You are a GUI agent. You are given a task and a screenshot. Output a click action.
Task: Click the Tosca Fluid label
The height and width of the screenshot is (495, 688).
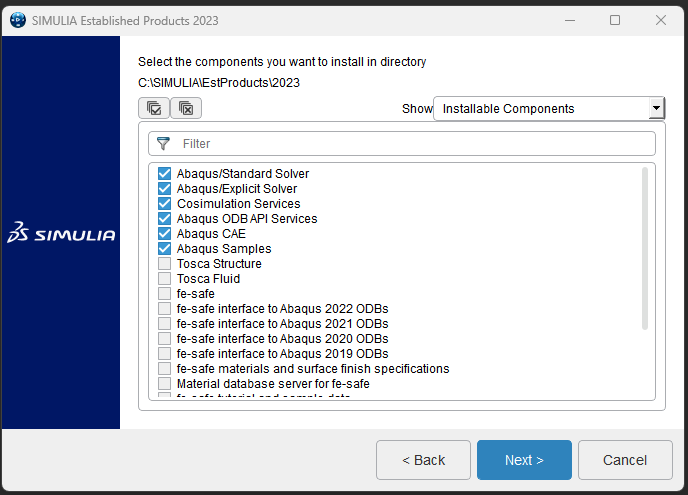(x=208, y=278)
